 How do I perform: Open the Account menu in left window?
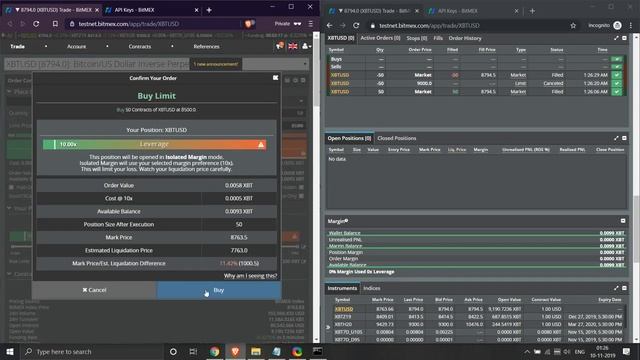click(x=76, y=47)
